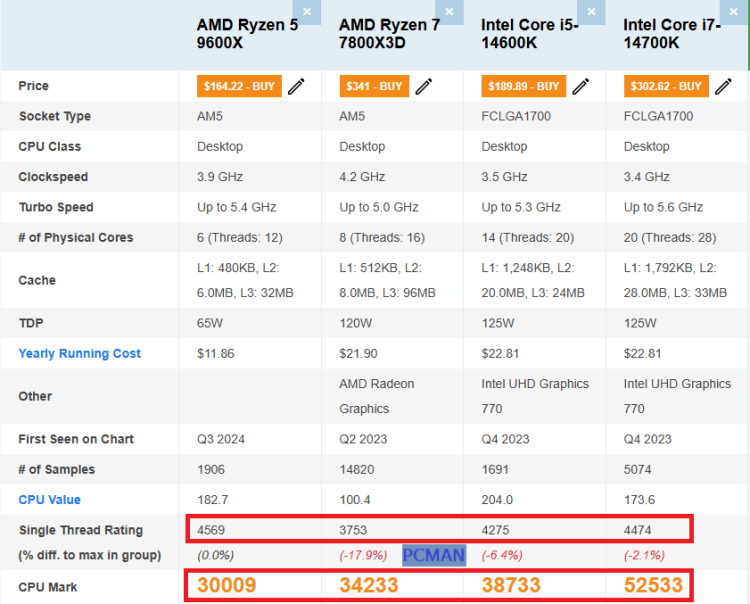Image resolution: width=750 pixels, height=604 pixels.
Task: Click the $164.22 - BUY button
Action: click(x=239, y=86)
